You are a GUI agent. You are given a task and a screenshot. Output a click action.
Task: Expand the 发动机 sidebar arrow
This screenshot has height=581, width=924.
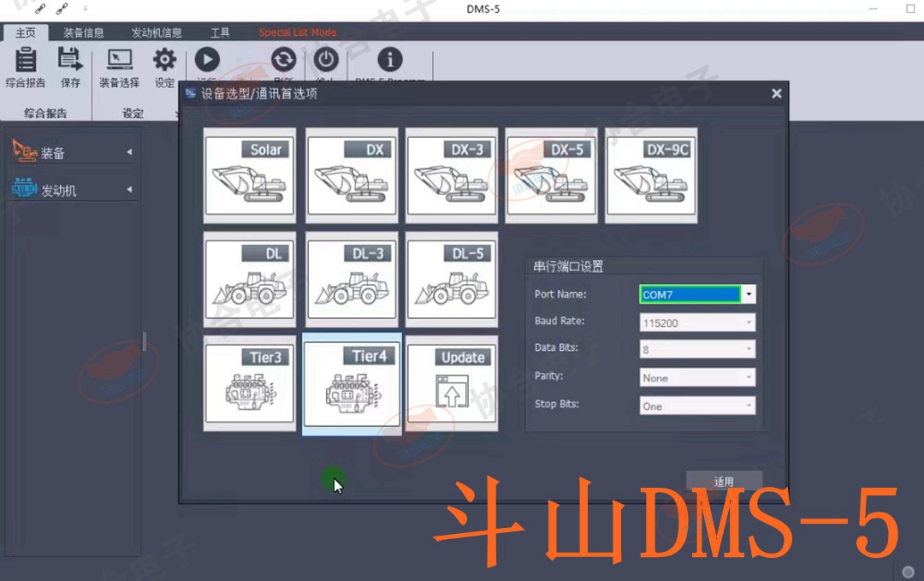point(129,190)
